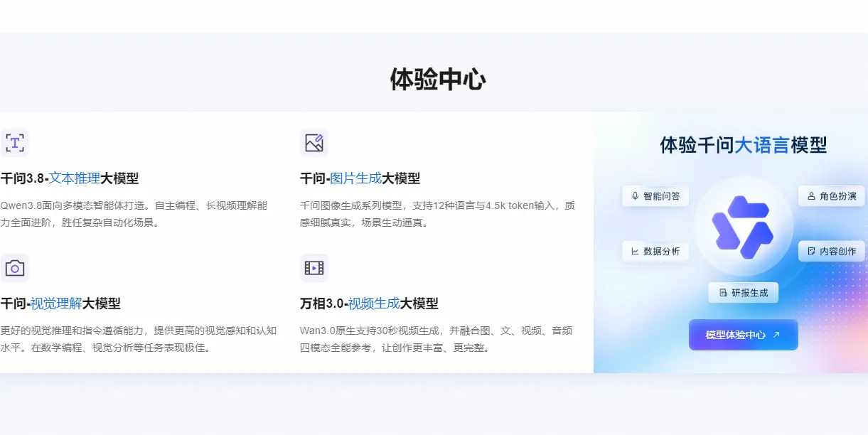Click the 更好的视觉推理和指令遵循能力 description text
The height and width of the screenshot is (435, 868).
(x=139, y=339)
